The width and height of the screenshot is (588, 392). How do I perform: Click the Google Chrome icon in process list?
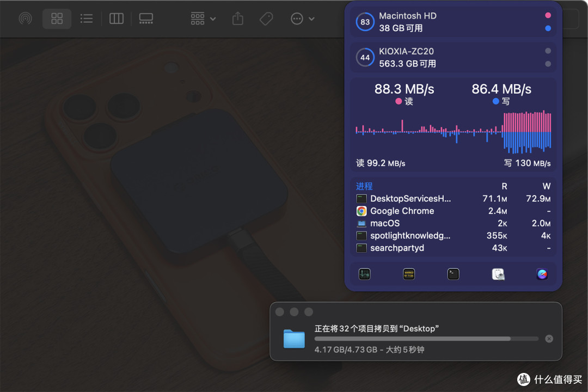(x=362, y=211)
